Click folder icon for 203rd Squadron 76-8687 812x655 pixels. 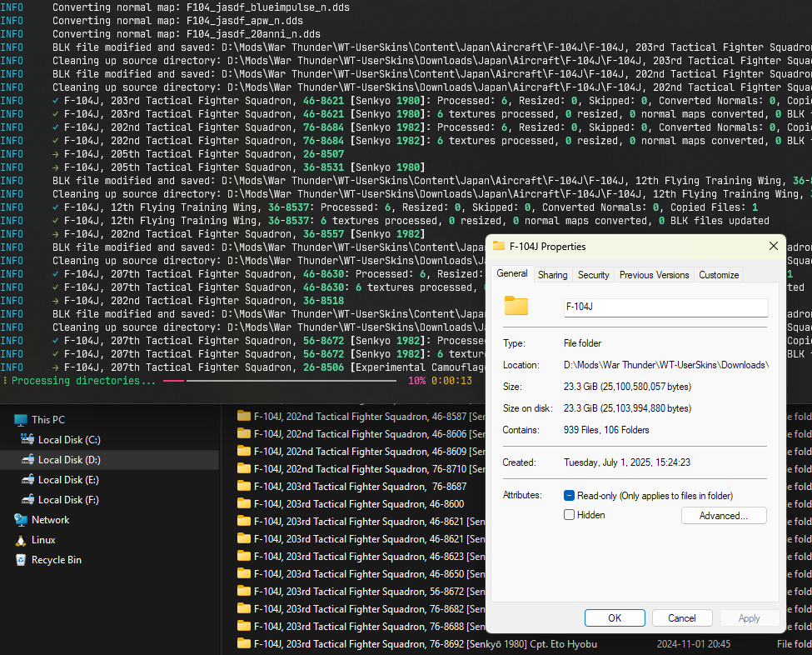point(243,486)
